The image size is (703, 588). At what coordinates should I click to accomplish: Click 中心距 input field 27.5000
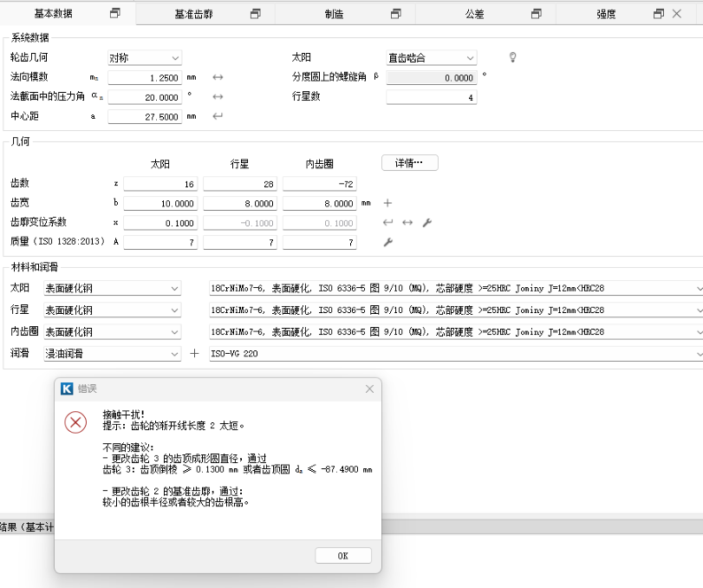coord(145,116)
